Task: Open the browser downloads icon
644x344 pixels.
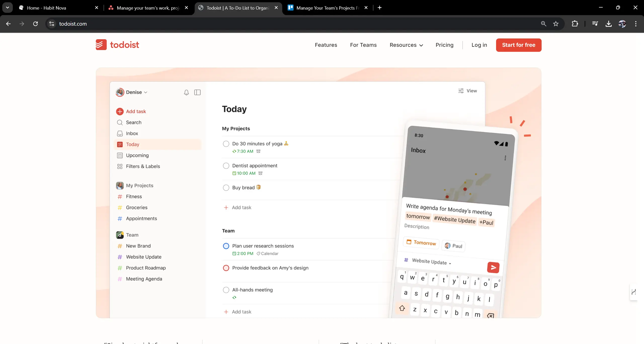Action: click(x=609, y=24)
